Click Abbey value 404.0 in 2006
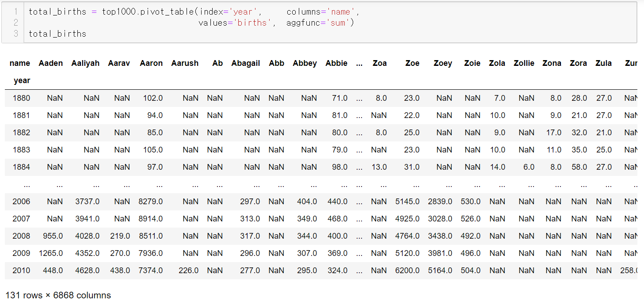 tap(307, 202)
